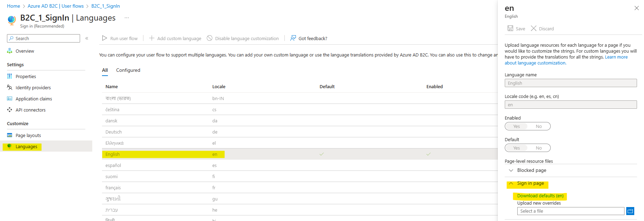Set Enabled toggle to Yes
Image resolution: width=644 pixels, height=221 pixels.
tap(517, 126)
